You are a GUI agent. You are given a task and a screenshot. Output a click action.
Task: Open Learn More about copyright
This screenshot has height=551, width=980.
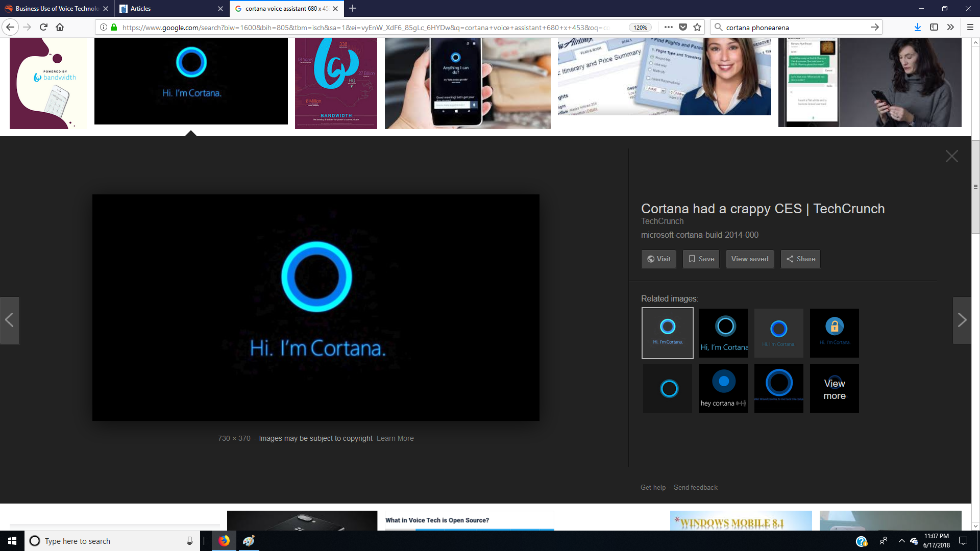click(x=395, y=438)
